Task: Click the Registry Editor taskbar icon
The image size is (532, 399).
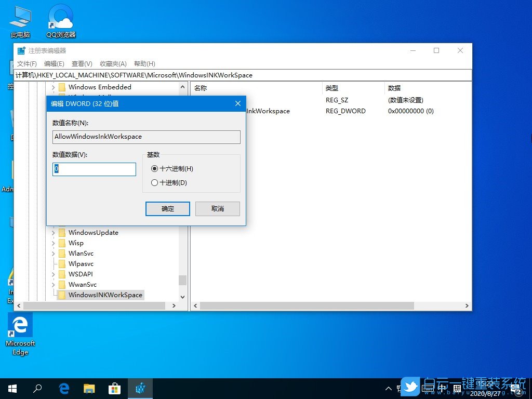Action: 140,388
